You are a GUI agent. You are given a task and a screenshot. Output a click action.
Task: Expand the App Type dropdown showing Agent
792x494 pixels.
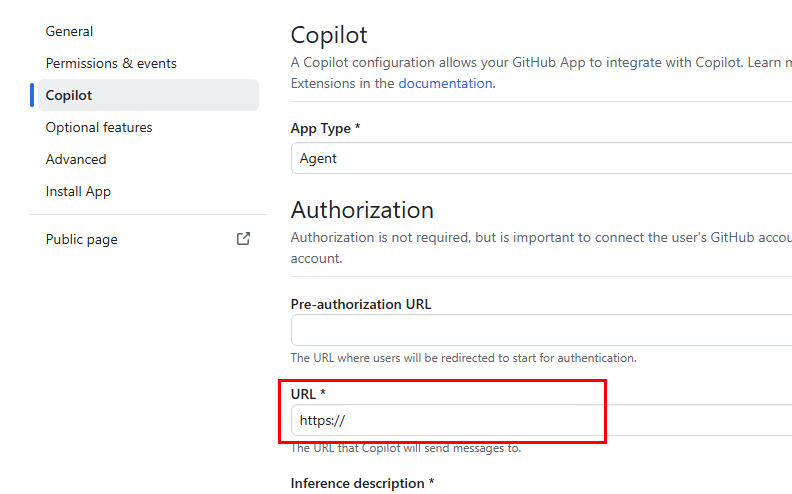pyautogui.click(x=540, y=158)
